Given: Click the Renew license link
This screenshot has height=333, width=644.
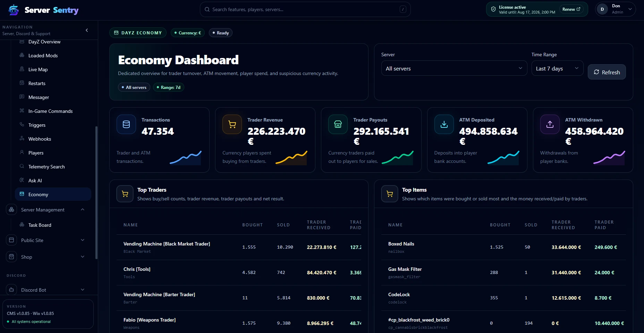Looking at the screenshot, I should tap(571, 9).
